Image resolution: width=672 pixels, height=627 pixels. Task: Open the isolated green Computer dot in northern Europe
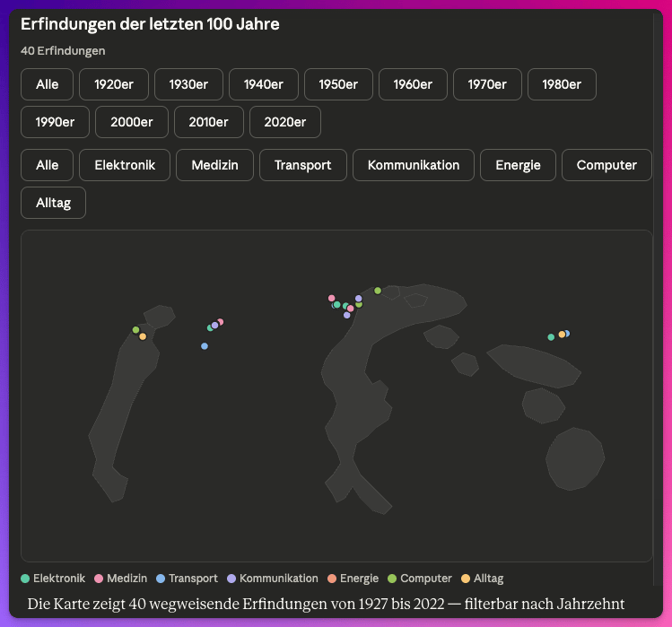[x=378, y=291]
